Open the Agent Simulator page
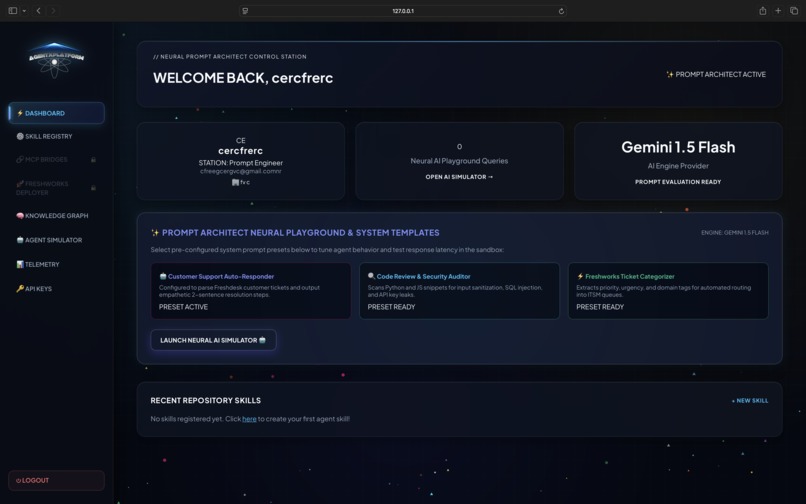 tap(57, 240)
